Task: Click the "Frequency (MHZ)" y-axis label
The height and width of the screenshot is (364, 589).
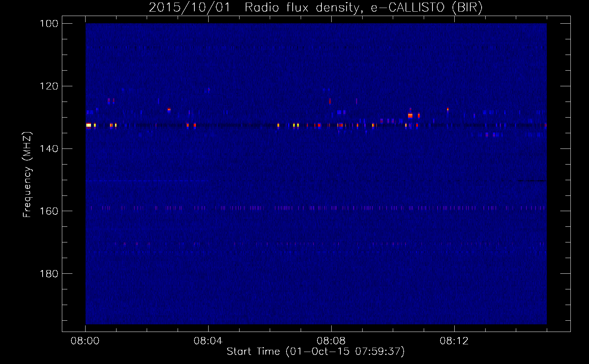Action: click(x=27, y=174)
